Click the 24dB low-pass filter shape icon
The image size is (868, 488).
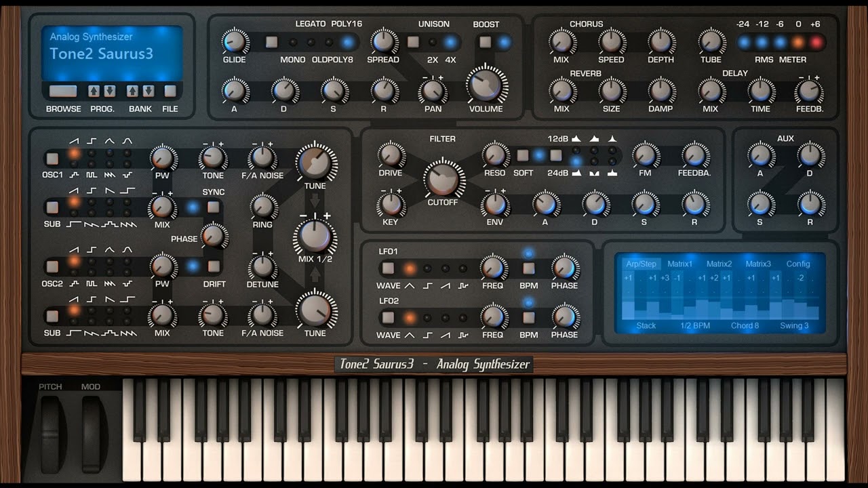[577, 173]
